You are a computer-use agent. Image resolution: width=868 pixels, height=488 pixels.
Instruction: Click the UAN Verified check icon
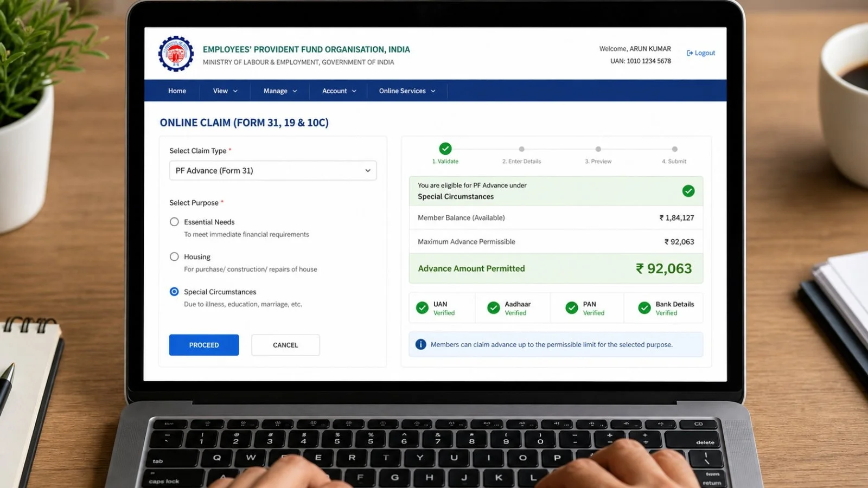click(422, 308)
